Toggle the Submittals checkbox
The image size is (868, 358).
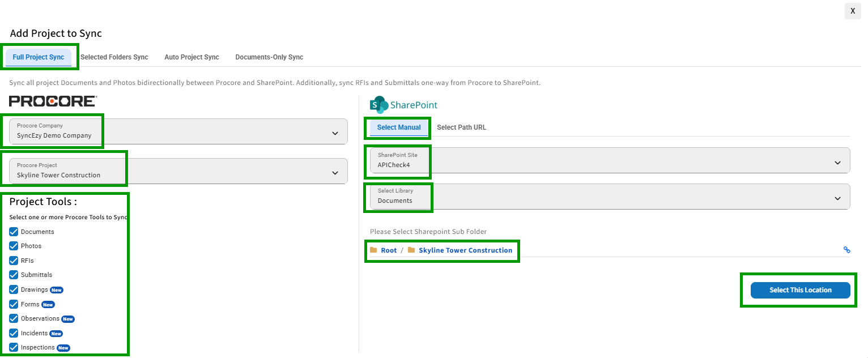[14, 275]
